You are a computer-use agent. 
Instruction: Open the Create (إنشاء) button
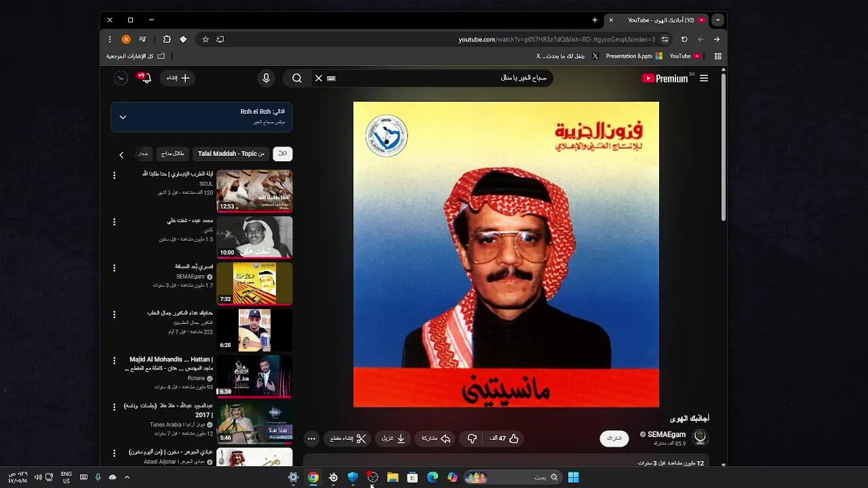178,79
